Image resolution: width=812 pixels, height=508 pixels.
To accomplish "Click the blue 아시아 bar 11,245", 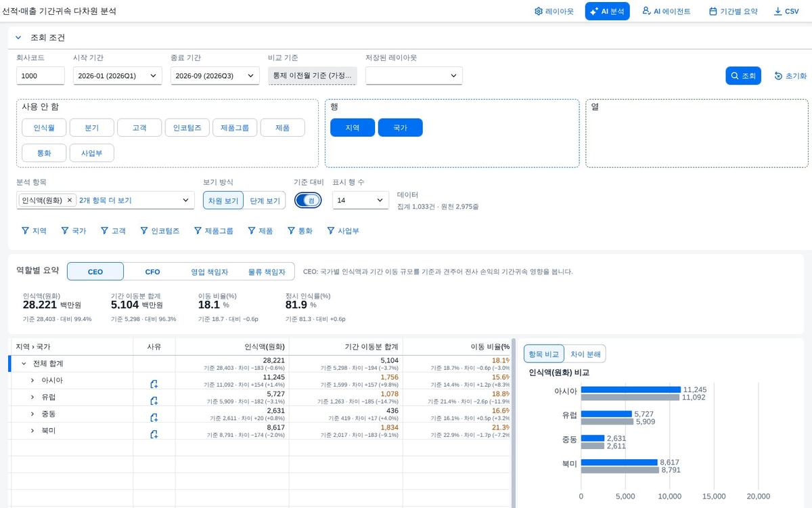I will pyautogui.click(x=631, y=389).
